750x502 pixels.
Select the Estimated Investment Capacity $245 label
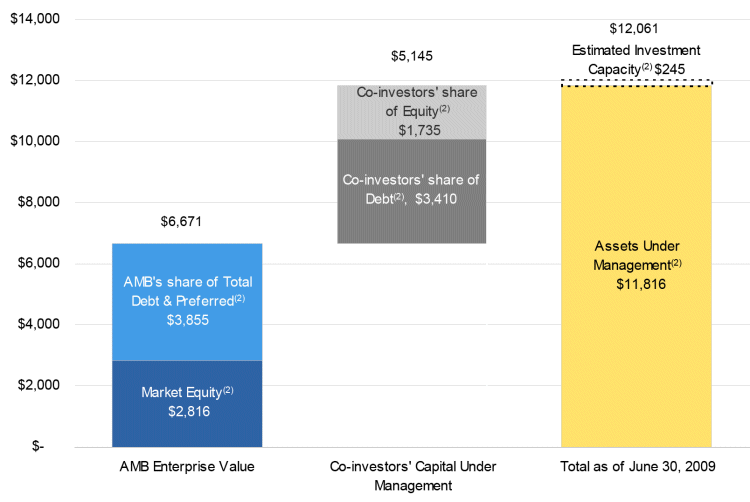[636, 58]
